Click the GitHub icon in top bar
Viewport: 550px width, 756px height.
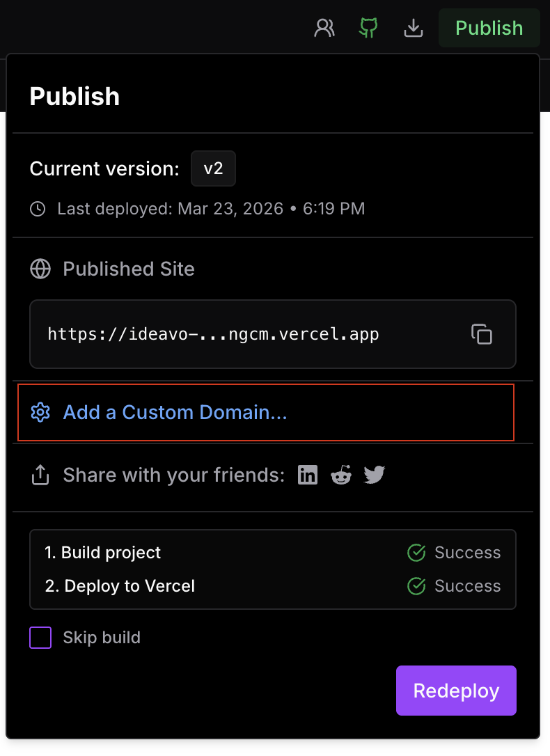click(x=368, y=28)
